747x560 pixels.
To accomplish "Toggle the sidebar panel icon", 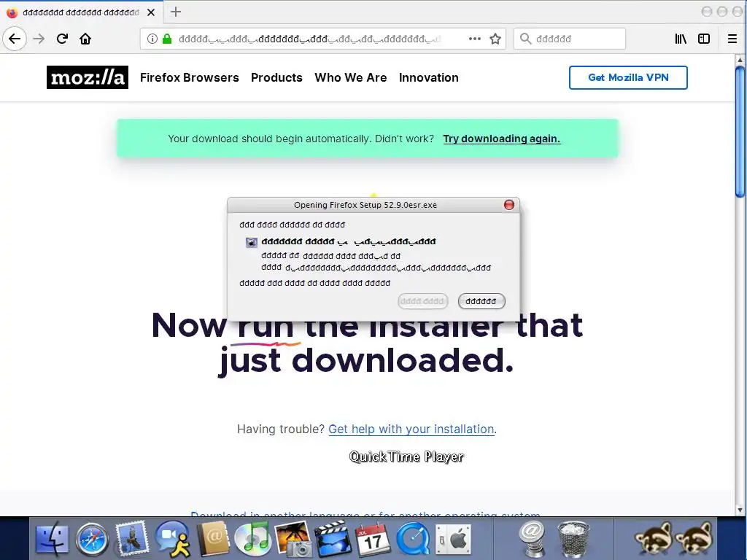I will [704, 39].
